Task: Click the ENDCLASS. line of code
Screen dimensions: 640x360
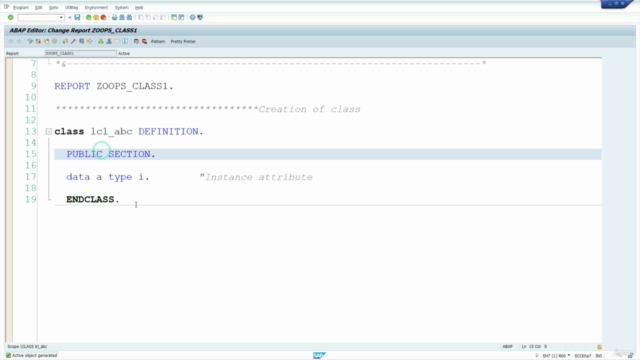Action: click(x=93, y=199)
